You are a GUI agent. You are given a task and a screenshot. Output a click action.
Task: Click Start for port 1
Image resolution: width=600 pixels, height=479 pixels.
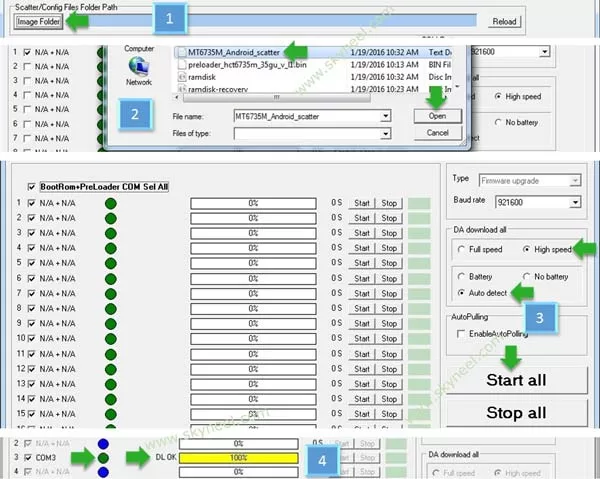coord(362,203)
